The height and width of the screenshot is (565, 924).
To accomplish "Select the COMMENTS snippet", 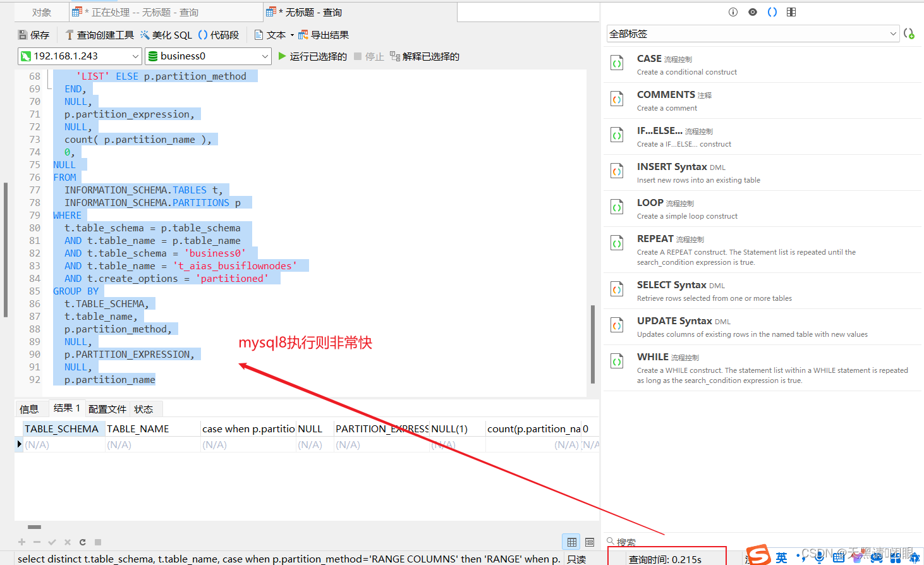I will coord(763,100).
